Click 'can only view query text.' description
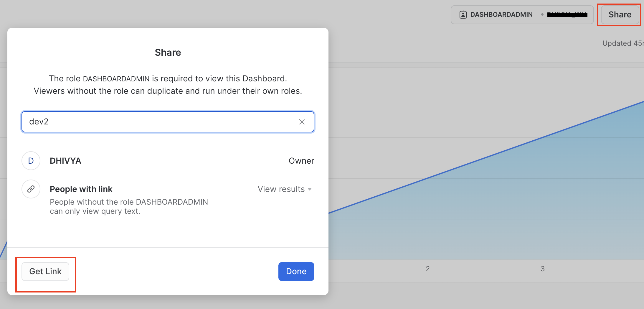The image size is (644, 309). (x=95, y=211)
